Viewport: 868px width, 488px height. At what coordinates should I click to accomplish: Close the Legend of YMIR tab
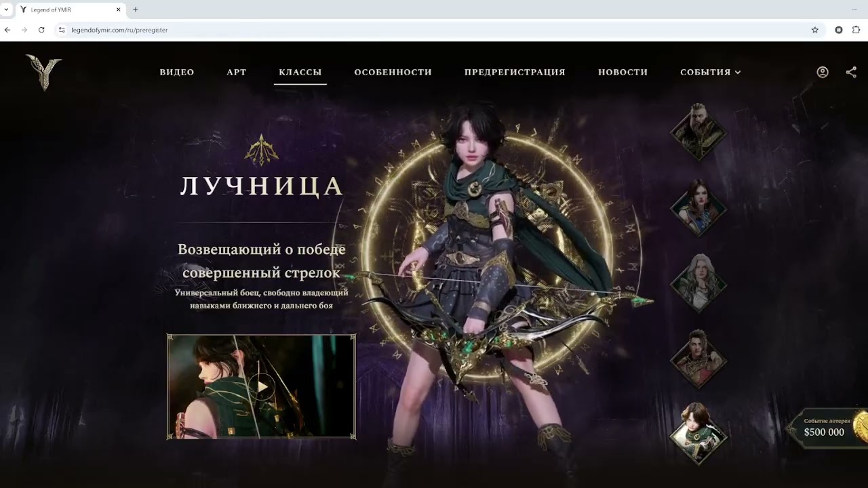pos(119,9)
